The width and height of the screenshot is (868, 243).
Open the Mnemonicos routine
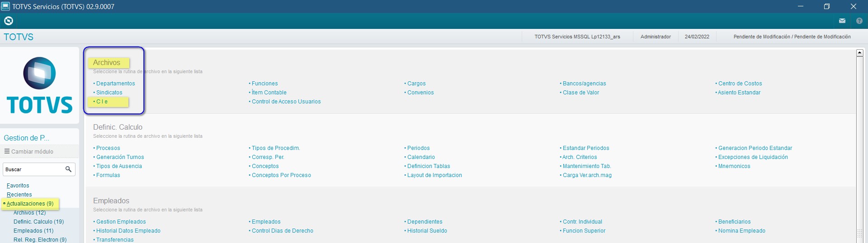(x=734, y=166)
